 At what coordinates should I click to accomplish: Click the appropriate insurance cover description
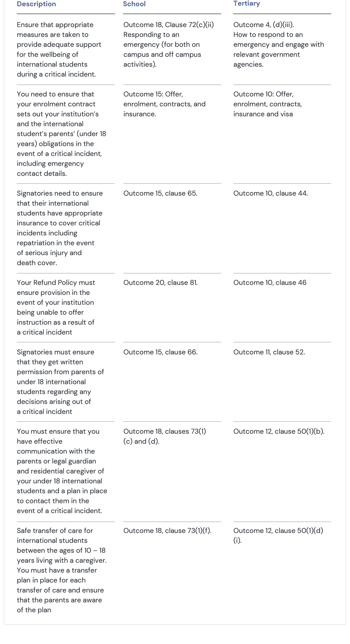point(60,228)
